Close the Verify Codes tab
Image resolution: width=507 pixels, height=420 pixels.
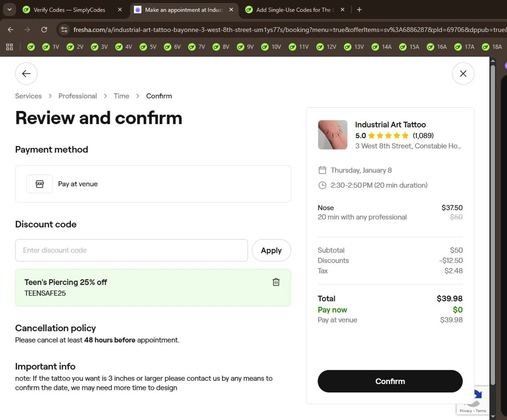(120, 10)
